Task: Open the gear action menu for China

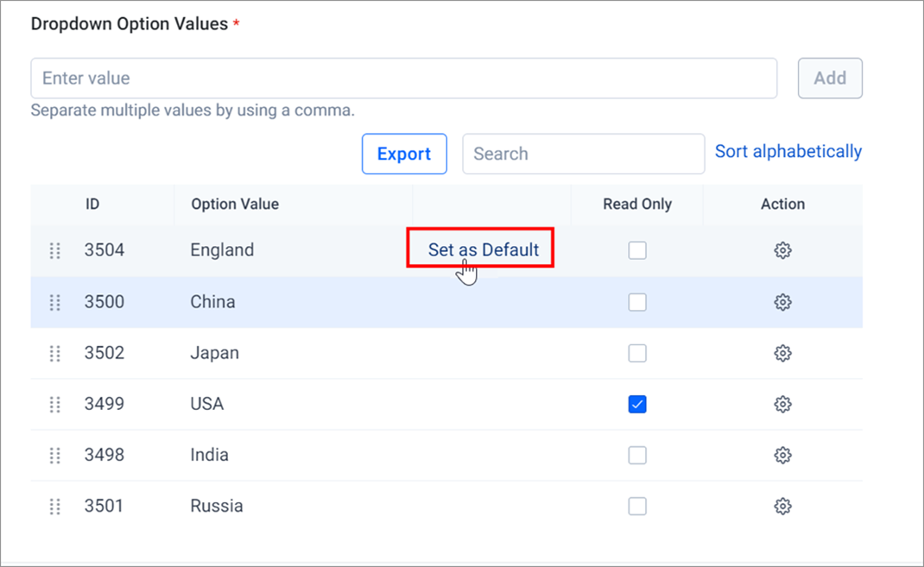Action: [782, 302]
